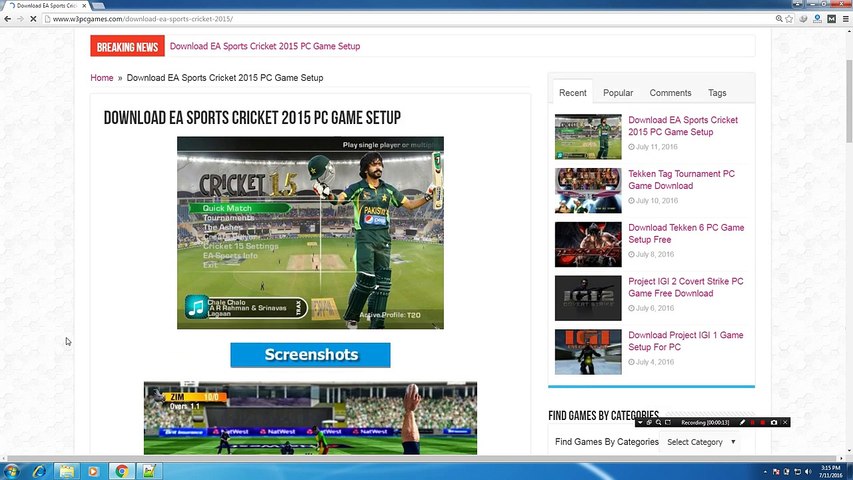Click the Cricket 15 main cover image
This screenshot has height=480, width=853.
pos(310,233)
